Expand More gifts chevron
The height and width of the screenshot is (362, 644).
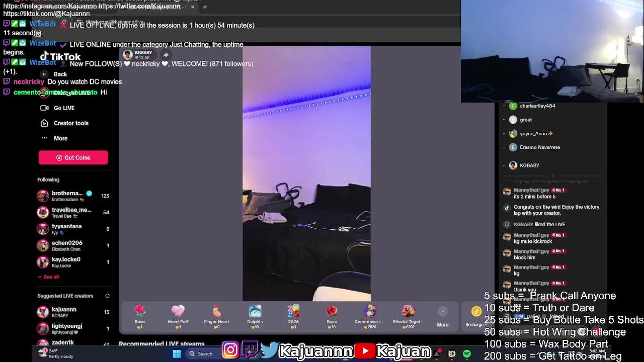443,312
